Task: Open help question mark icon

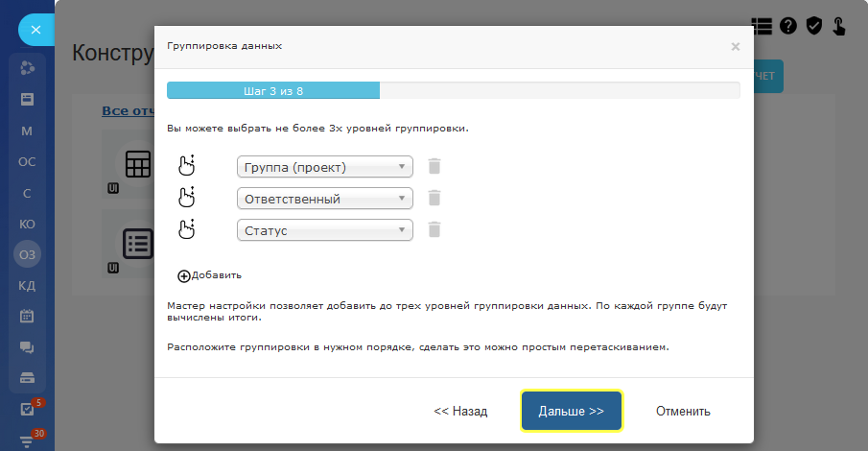Action: tap(788, 26)
